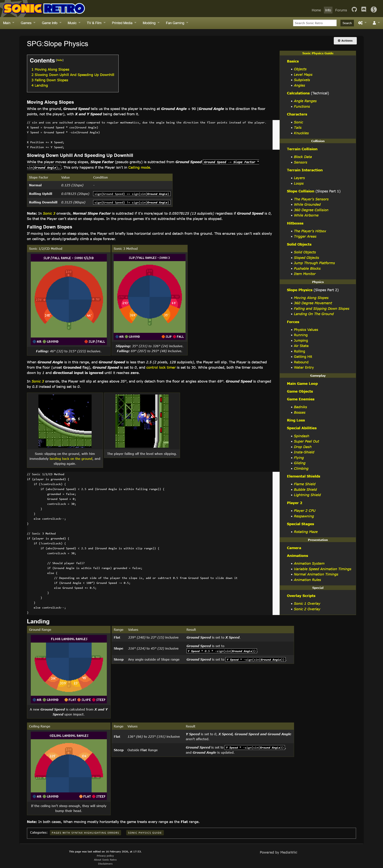Click the Search button

(346, 23)
